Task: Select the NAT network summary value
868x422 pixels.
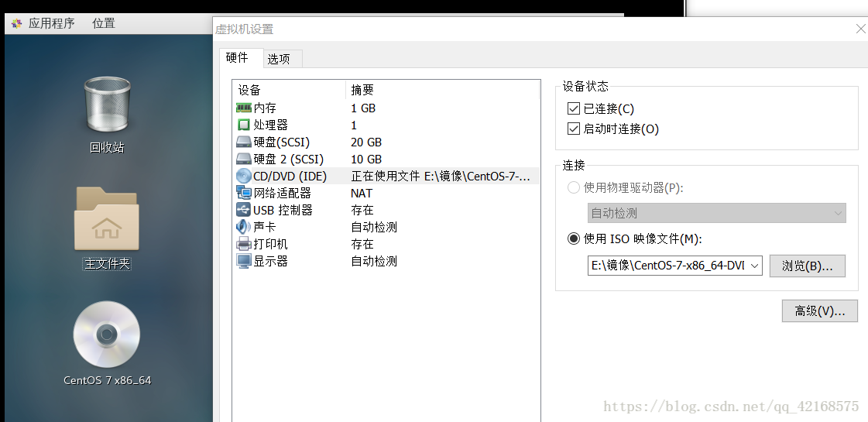Action: point(362,194)
